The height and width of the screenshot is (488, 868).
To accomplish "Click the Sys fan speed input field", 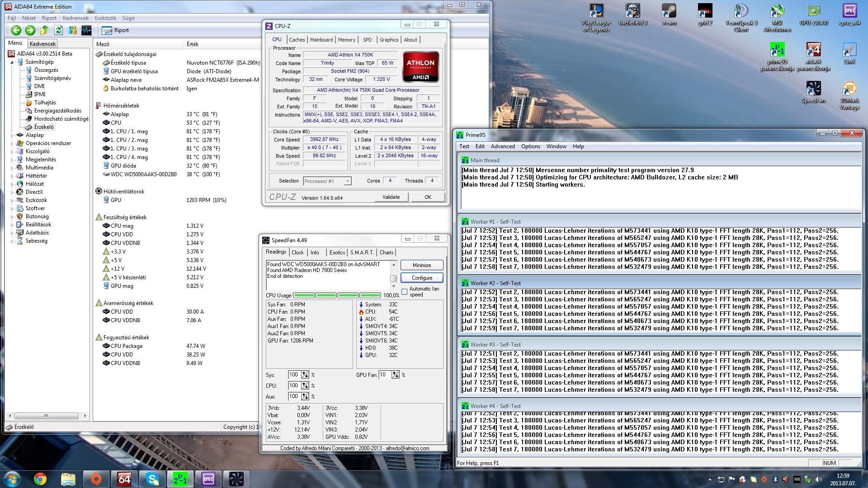I will (294, 375).
